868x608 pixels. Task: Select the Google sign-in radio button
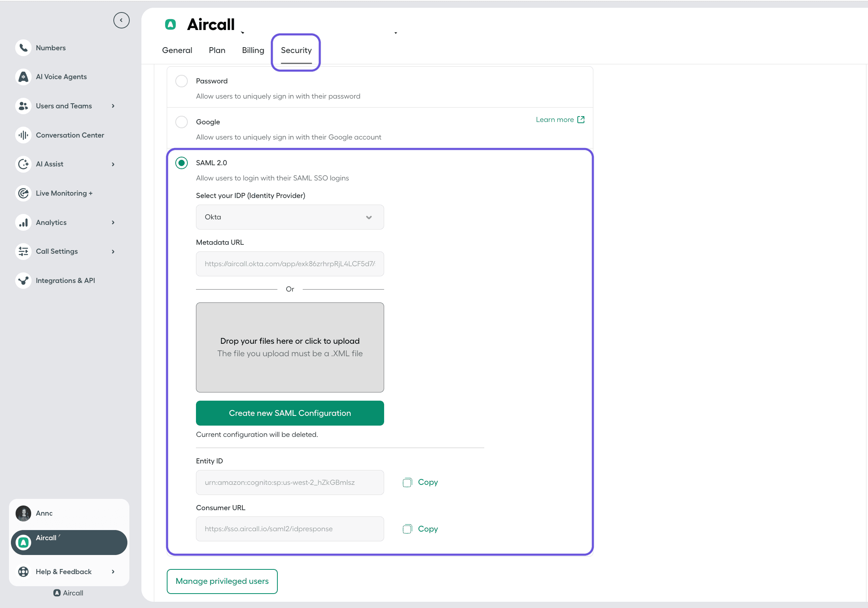(182, 122)
